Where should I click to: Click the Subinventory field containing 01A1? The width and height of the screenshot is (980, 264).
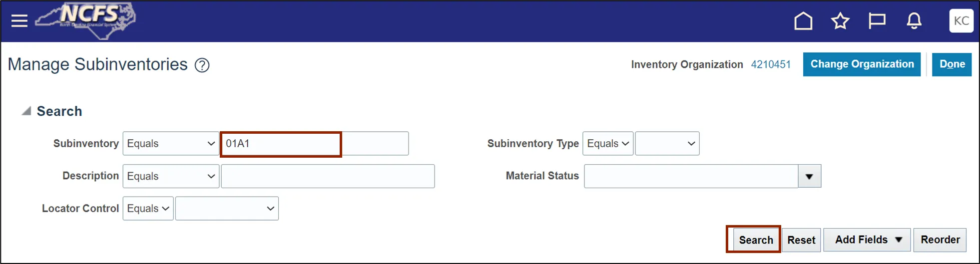click(315, 144)
